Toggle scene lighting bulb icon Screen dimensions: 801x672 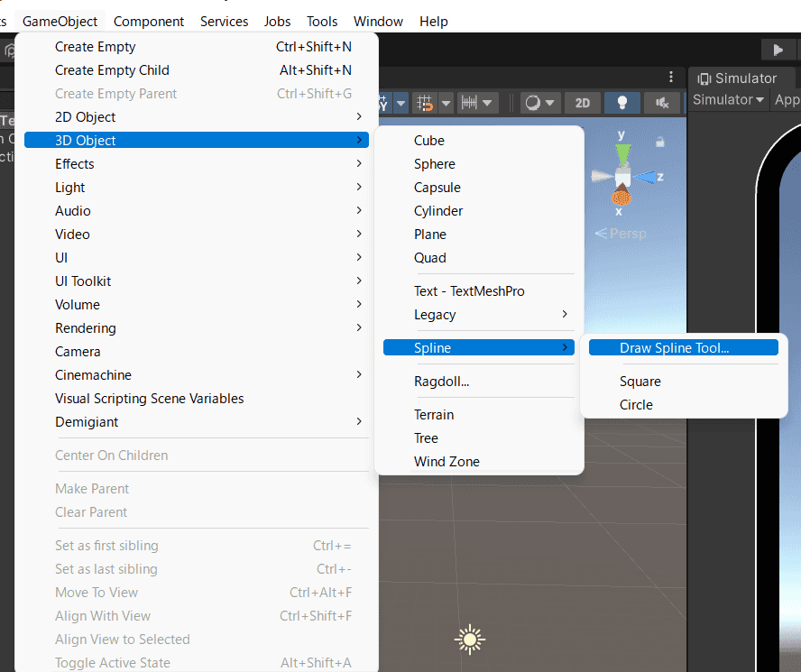[x=622, y=103]
